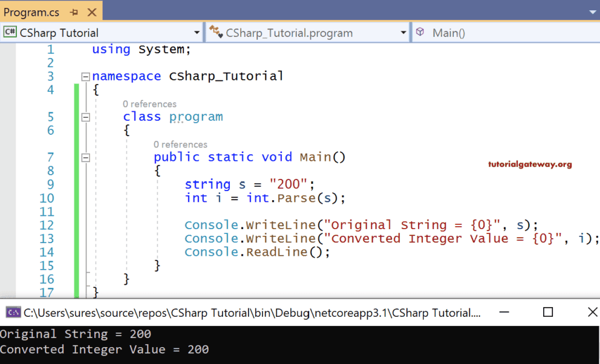Collapse the namespace CSharp_Tutorial code block
Screen dimensions: 600x364
tap(85, 76)
